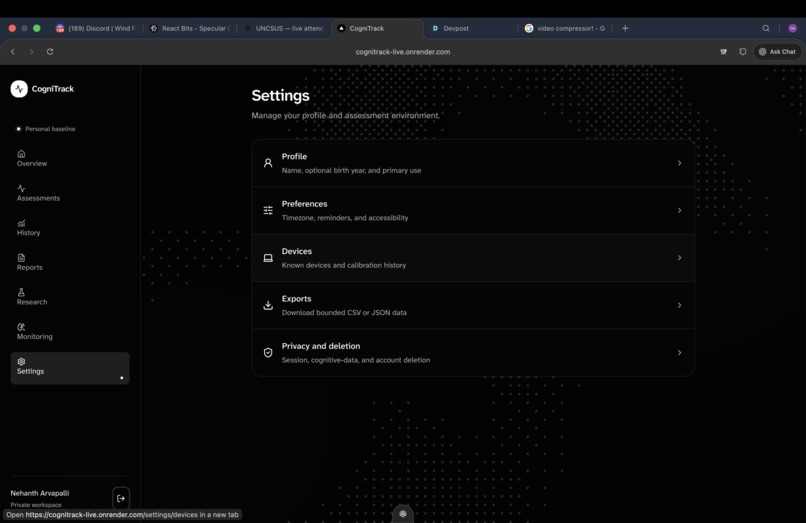Screen dimensions: 806x523
Task: Click the Exports title text
Action: point(296,298)
